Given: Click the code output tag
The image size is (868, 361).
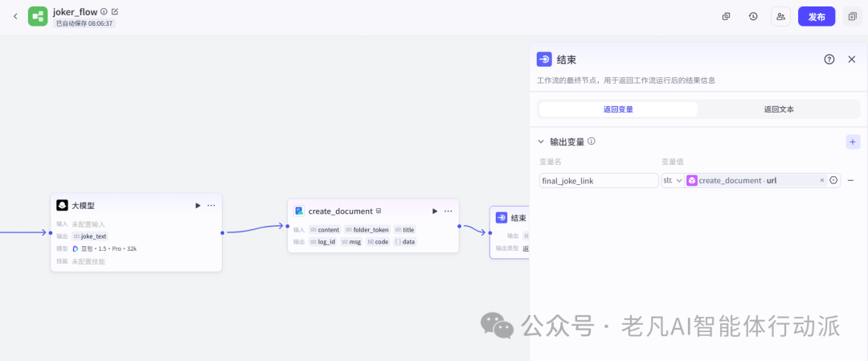Looking at the screenshot, I should pos(378,242).
